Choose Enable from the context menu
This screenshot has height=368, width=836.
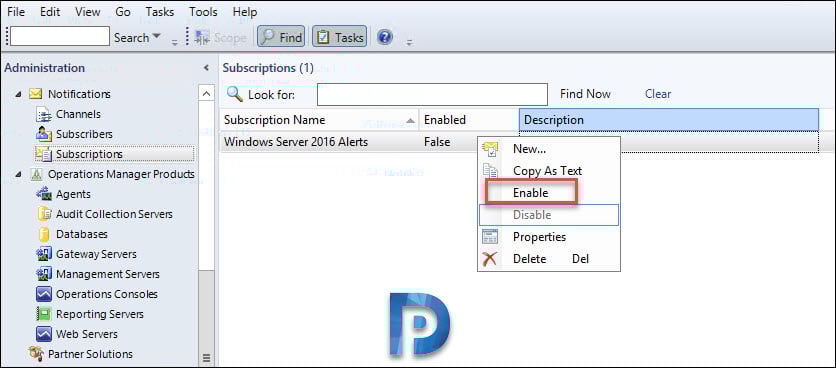[531, 193]
